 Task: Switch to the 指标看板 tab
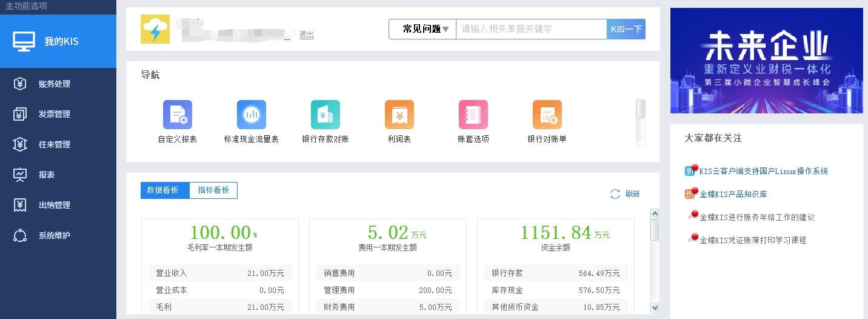[x=213, y=190]
